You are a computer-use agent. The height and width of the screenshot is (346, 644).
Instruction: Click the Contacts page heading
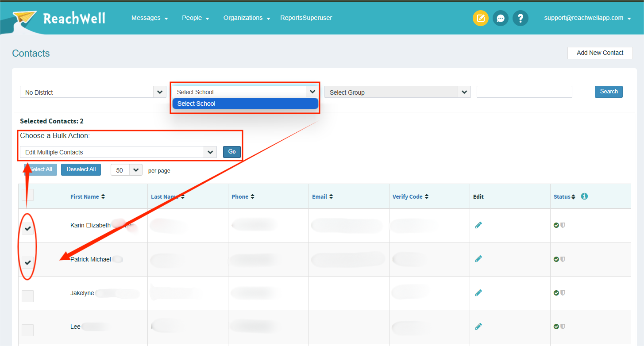31,53
